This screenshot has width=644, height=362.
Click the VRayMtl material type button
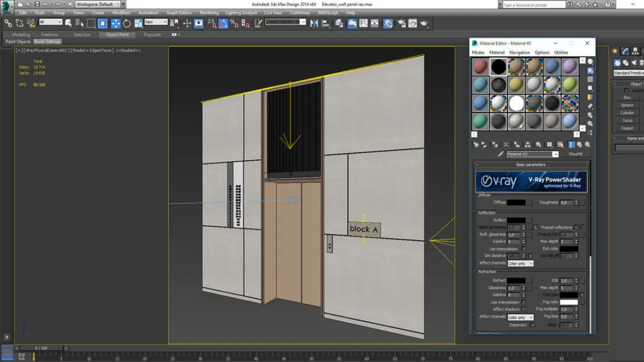(576, 154)
